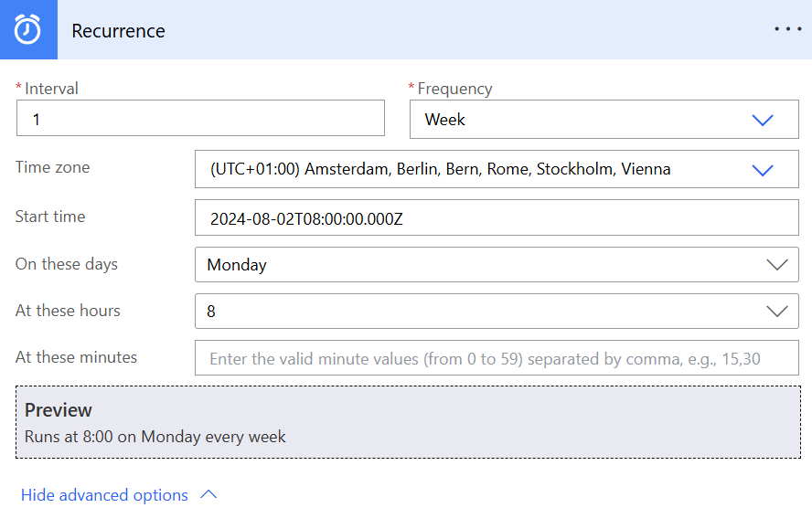Click the Recurrence header title

(118, 30)
